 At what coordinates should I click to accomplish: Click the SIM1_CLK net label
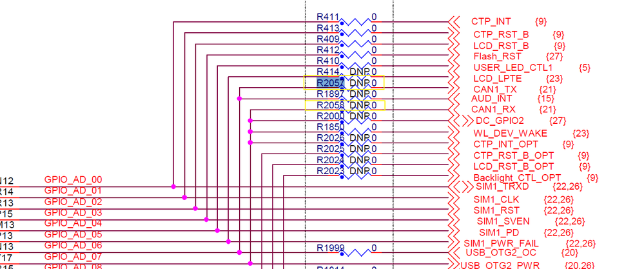pos(496,199)
